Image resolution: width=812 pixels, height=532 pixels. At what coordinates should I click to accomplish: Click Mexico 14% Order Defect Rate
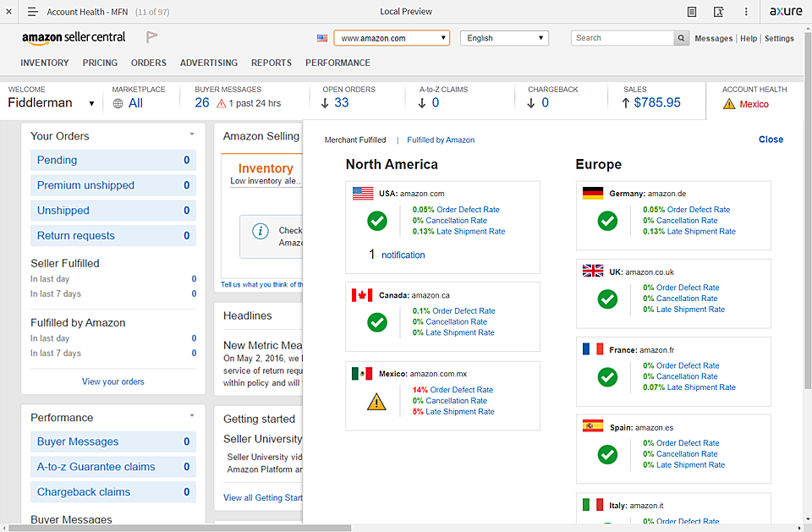tap(453, 390)
